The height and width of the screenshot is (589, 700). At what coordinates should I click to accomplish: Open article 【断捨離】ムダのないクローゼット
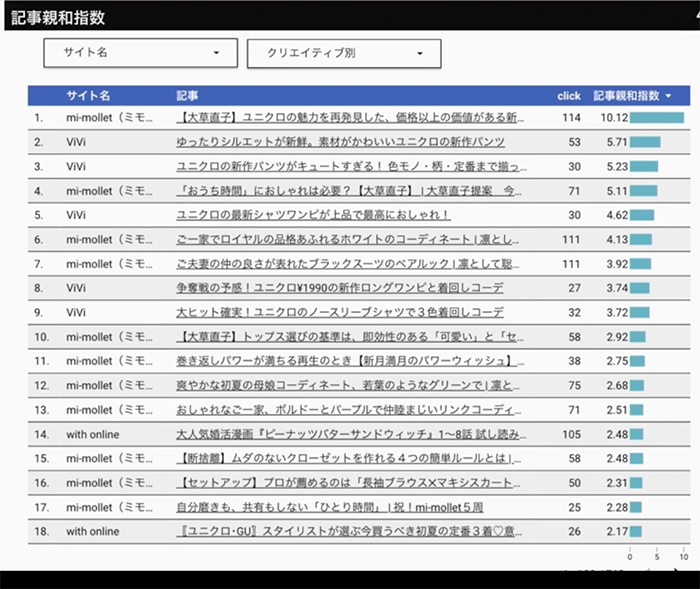point(349,458)
